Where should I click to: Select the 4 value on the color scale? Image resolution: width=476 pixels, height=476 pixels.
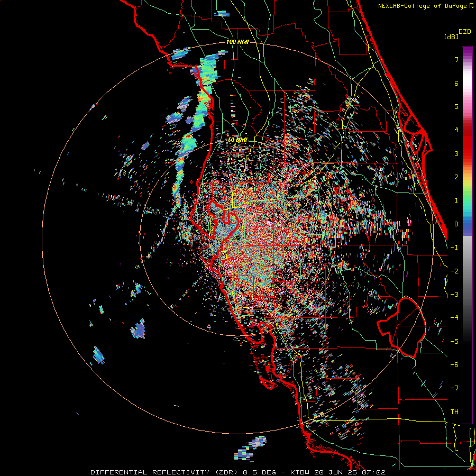click(456, 130)
